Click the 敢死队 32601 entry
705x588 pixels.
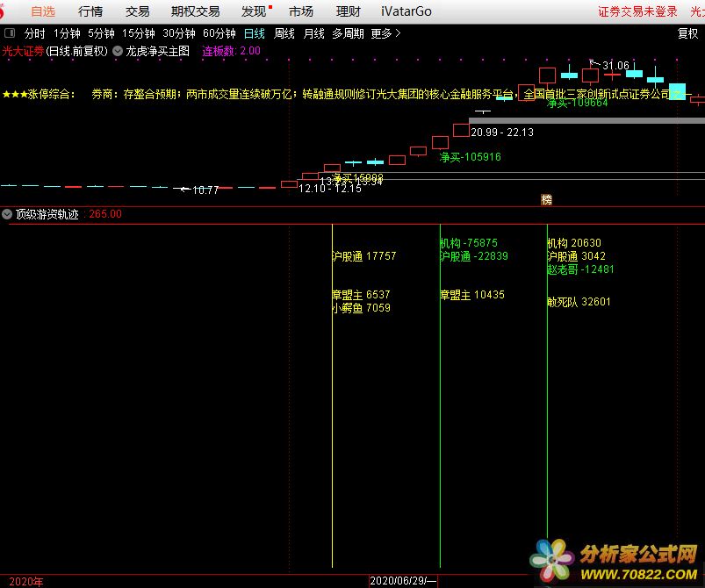tap(579, 302)
